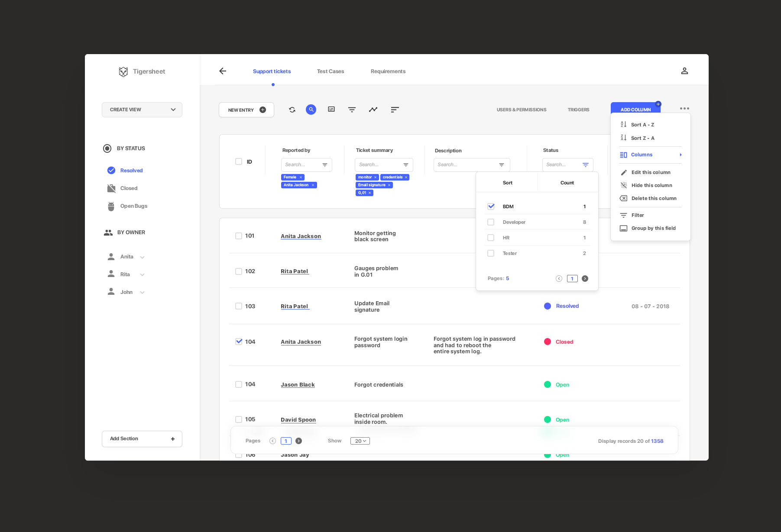Expand the Columns submenu
This screenshot has height=532, width=781.
(x=651, y=155)
